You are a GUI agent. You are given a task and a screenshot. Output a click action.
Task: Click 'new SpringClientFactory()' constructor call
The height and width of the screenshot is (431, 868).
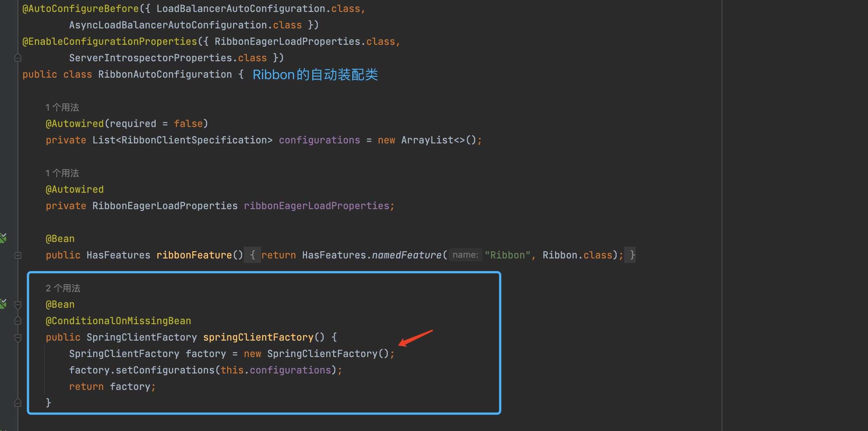[x=317, y=354]
